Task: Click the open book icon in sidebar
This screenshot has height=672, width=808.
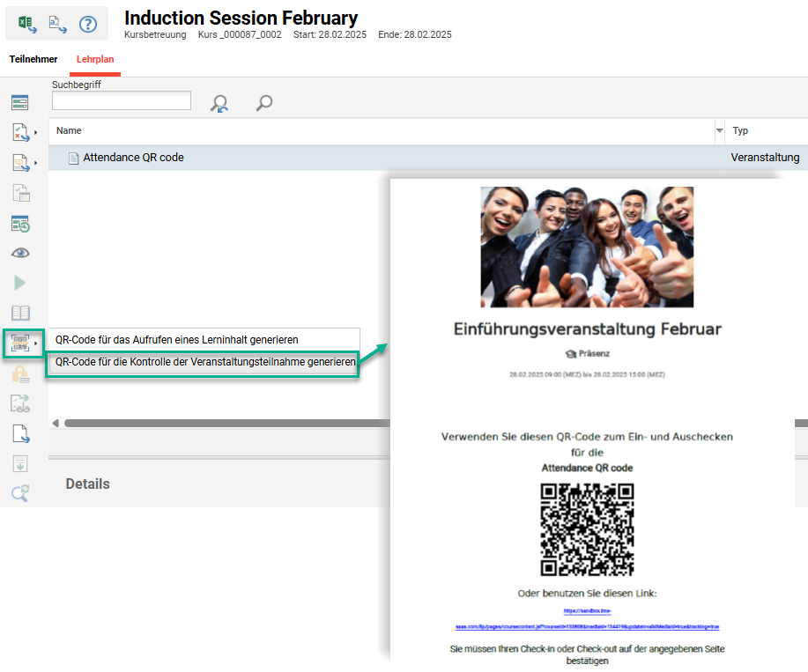Action: click(20, 313)
